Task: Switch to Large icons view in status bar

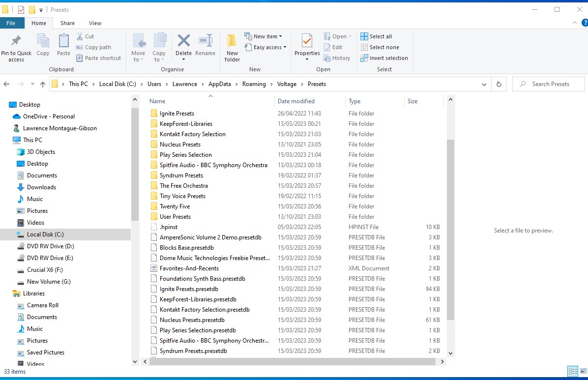Action: tap(583, 371)
